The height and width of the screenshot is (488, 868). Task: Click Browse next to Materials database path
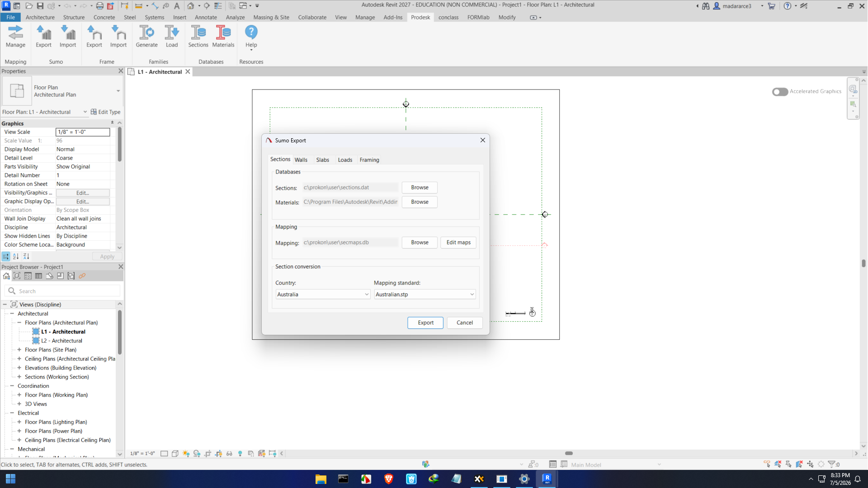click(420, 202)
